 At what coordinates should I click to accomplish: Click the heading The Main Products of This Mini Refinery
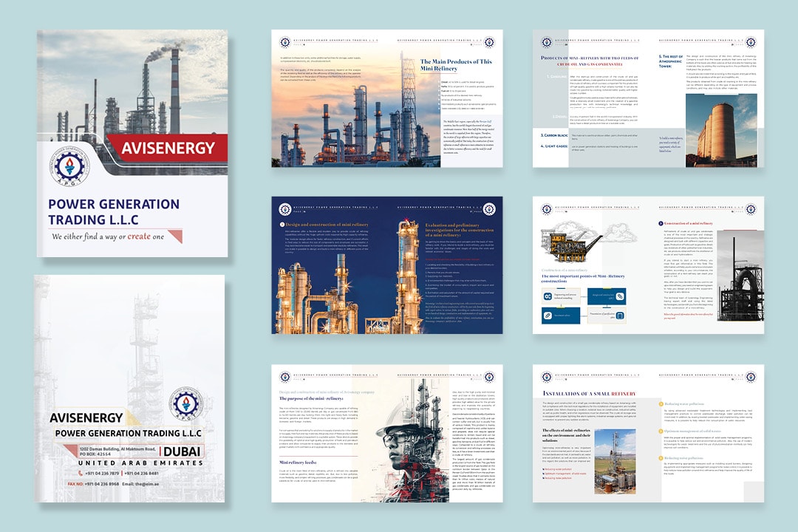[x=456, y=65]
